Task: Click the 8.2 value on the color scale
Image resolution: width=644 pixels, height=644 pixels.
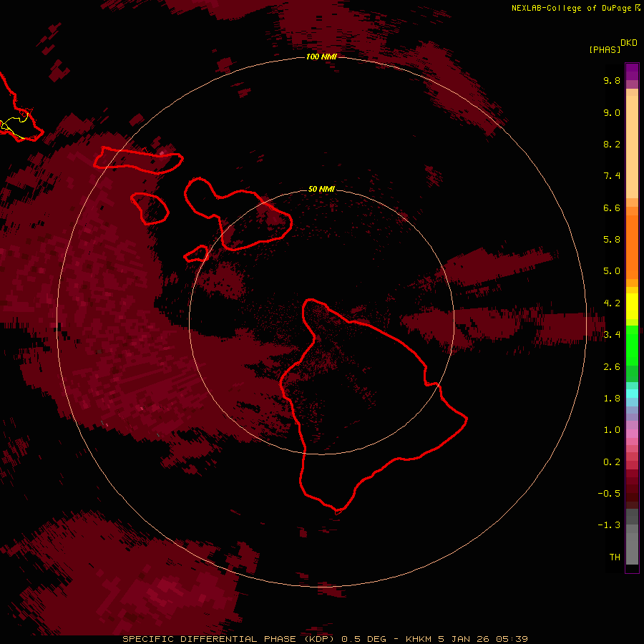Action: click(x=612, y=145)
